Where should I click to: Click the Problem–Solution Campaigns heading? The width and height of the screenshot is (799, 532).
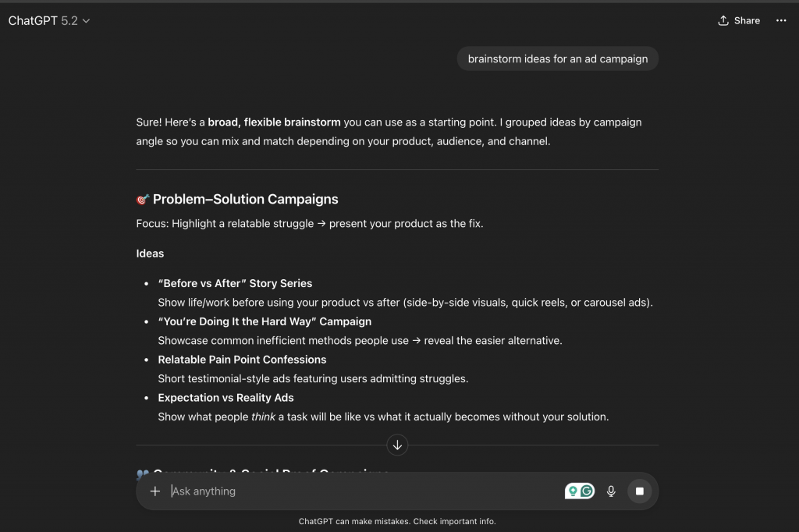point(237,199)
